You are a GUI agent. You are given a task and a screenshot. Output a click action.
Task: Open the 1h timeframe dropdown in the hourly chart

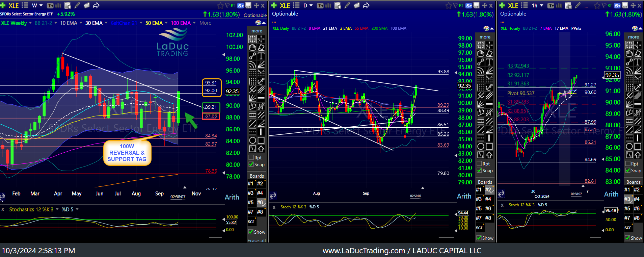click(538, 5)
